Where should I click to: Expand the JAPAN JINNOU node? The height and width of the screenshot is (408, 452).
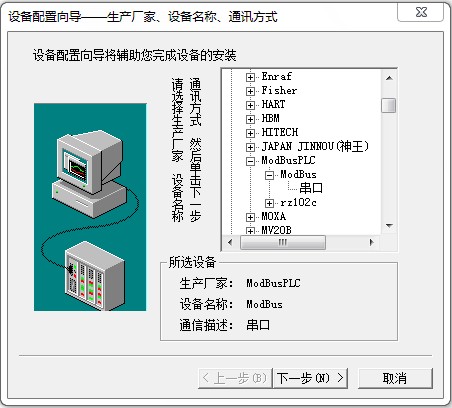coord(250,147)
